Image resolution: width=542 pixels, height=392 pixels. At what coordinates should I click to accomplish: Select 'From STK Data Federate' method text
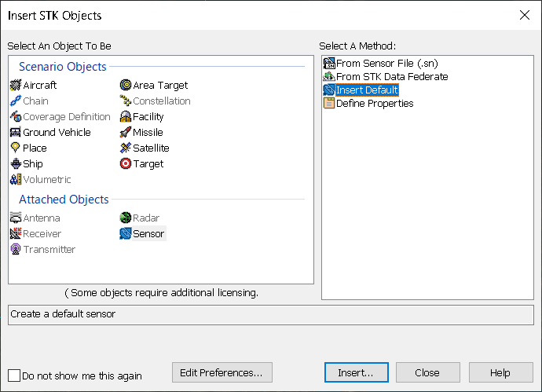[x=392, y=76]
